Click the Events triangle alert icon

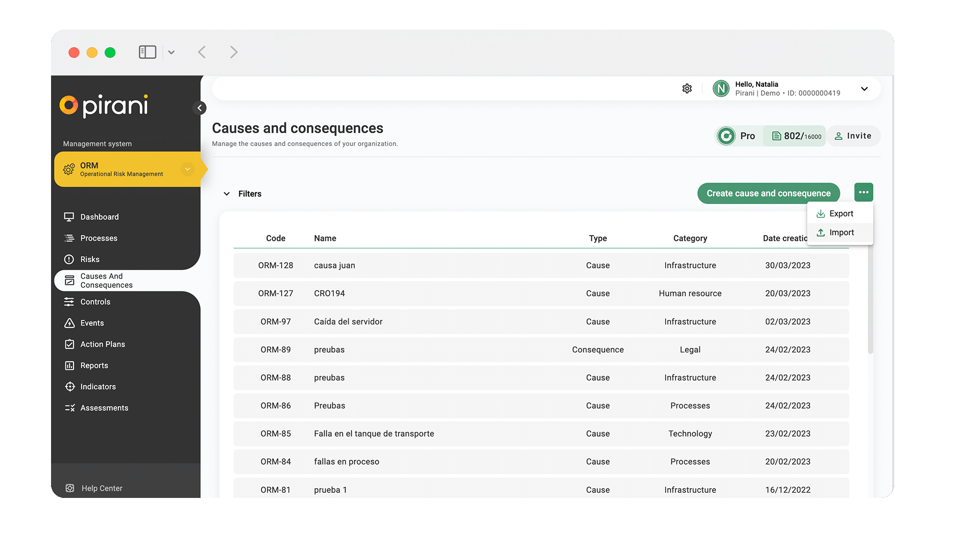coord(69,323)
